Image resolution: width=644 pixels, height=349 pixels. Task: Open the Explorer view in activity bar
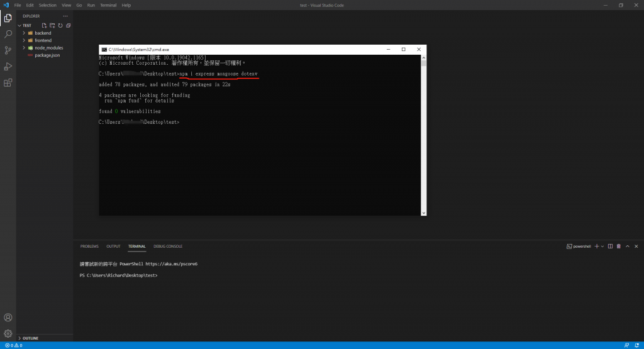click(x=8, y=18)
